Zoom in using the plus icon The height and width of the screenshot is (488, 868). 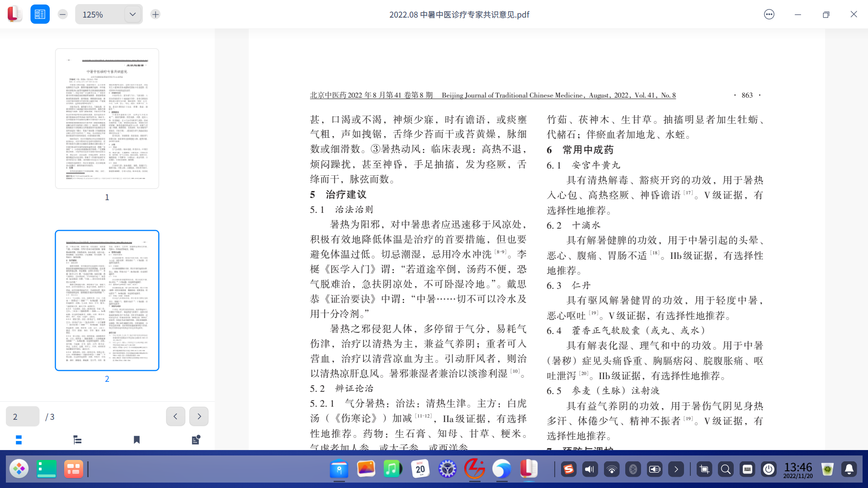click(x=155, y=14)
